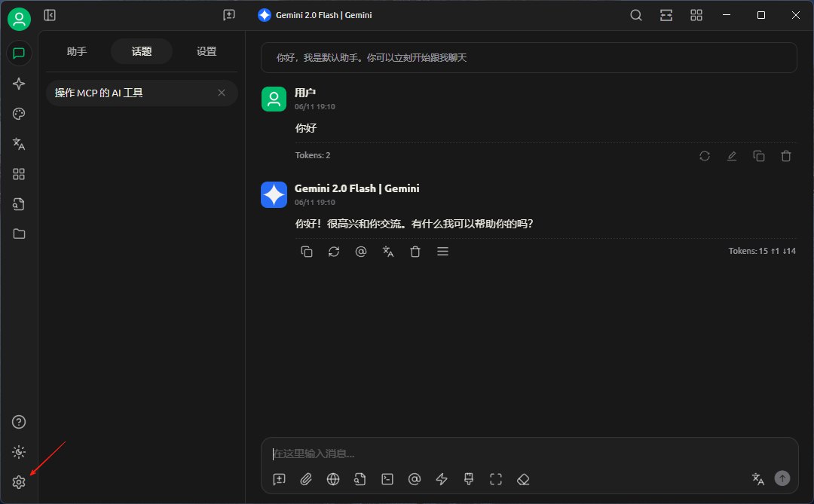Screen dimensions: 814x504
Task: Switch to the 设置 tab
Action: [x=207, y=51]
